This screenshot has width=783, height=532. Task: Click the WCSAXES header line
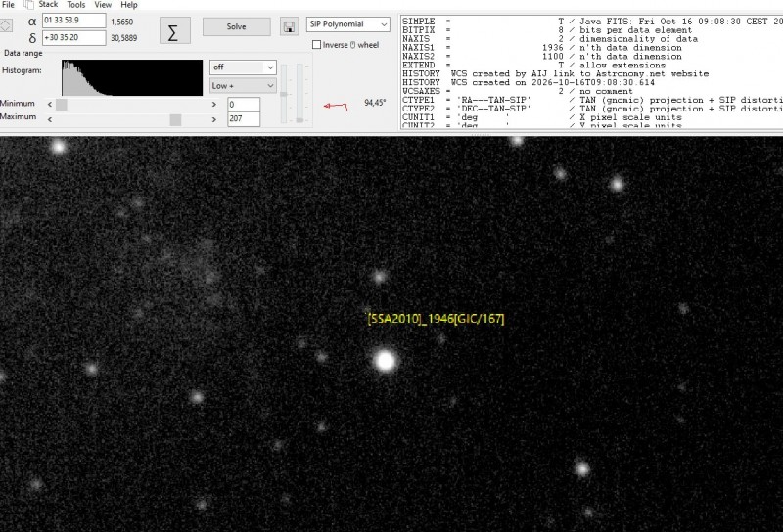pos(518,91)
